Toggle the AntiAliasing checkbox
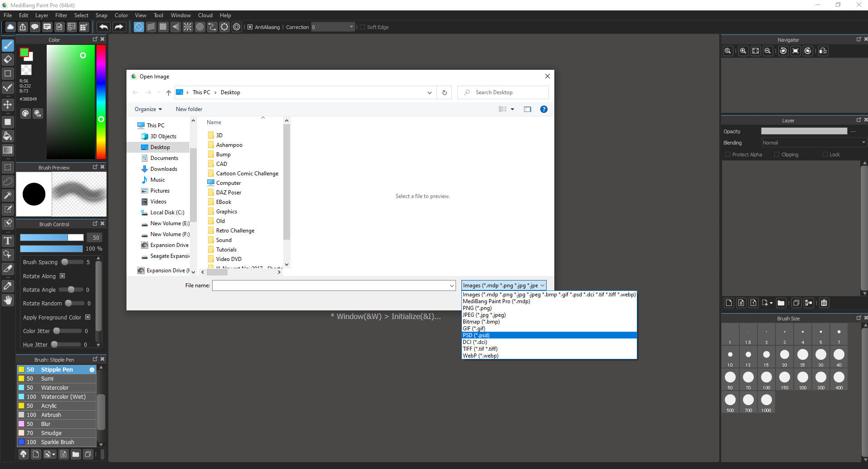Viewport: 868px width, 469px height. pyautogui.click(x=250, y=27)
